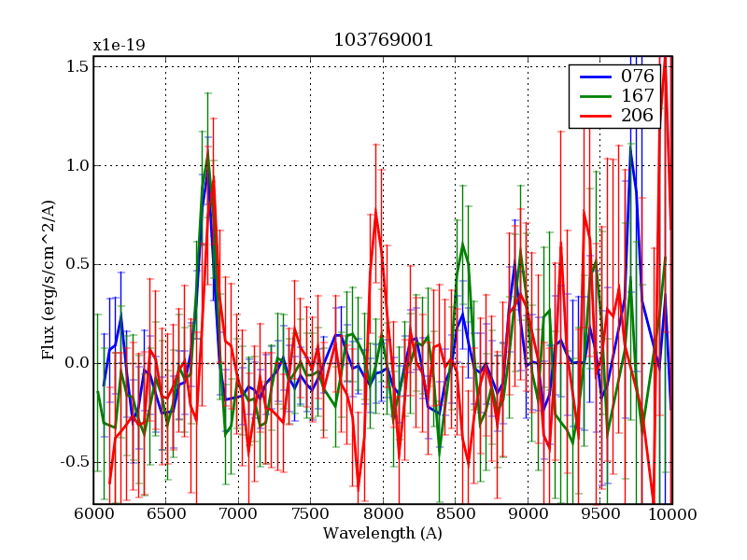Viewport: 747px width, 560px height.
Task: Click the 0.0 y-axis tick label
Action: 78,363
